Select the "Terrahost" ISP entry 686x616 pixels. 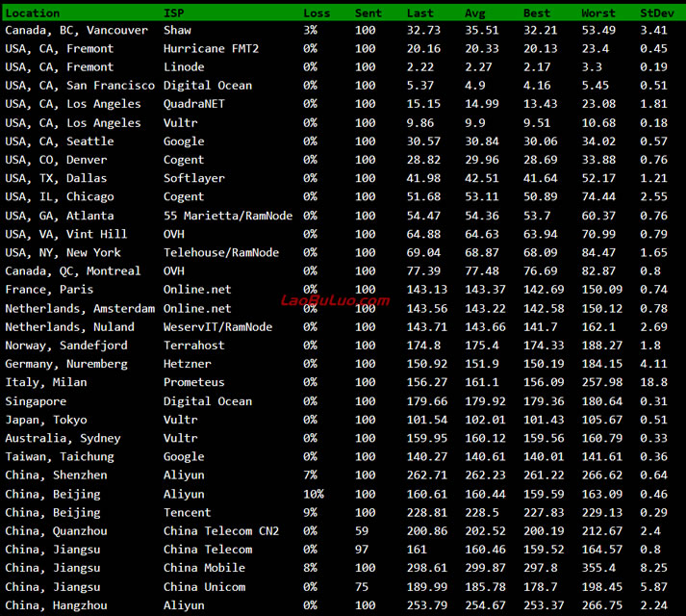click(193, 345)
